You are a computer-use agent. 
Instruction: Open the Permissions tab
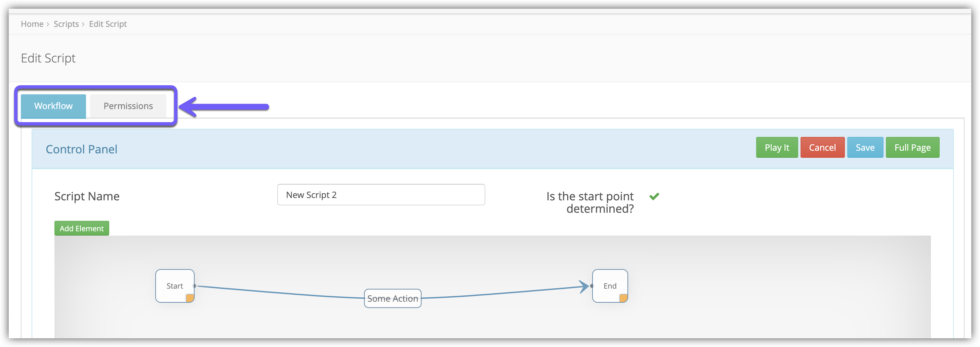[128, 106]
